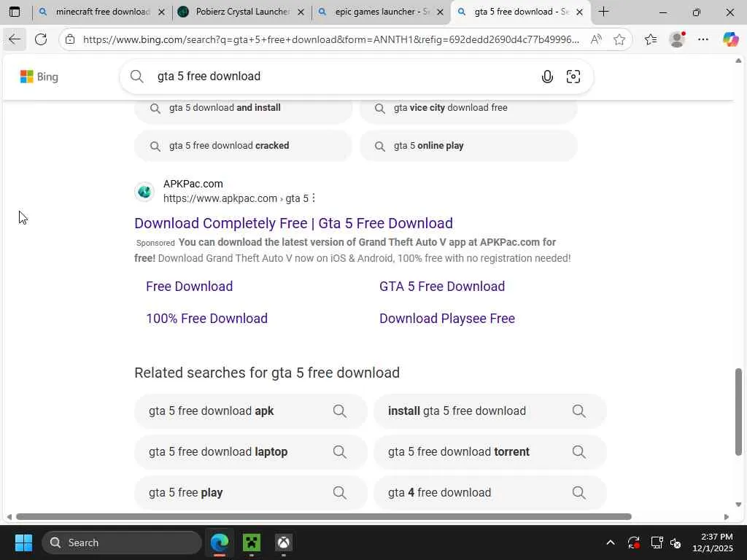The width and height of the screenshot is (747, 560).
Task: Click the Bing logo
Action: pos(39,77)
